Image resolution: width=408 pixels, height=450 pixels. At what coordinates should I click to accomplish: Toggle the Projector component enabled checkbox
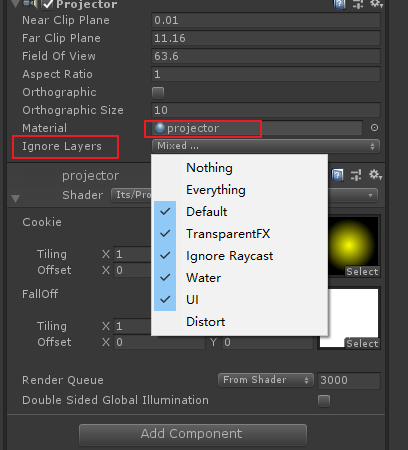tap(48, 4)
